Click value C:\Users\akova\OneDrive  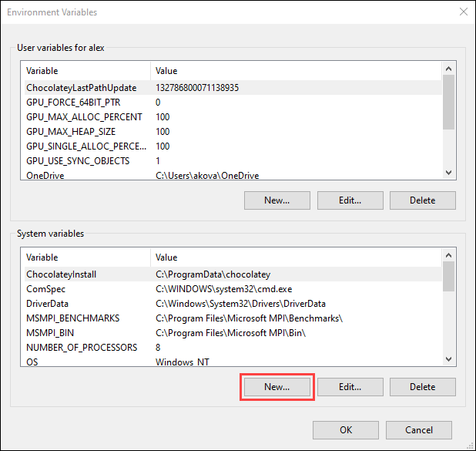pos(207,175)
